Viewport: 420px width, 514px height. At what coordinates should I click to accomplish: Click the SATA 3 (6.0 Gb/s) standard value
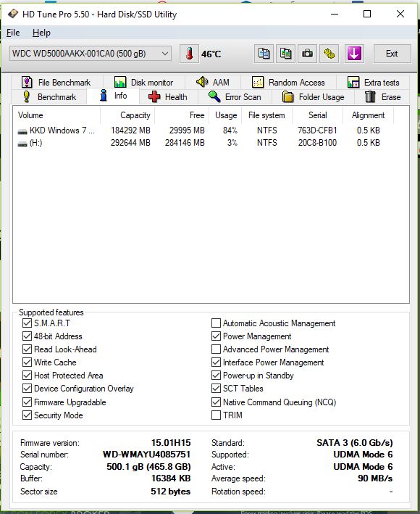[x=355, y=443]
